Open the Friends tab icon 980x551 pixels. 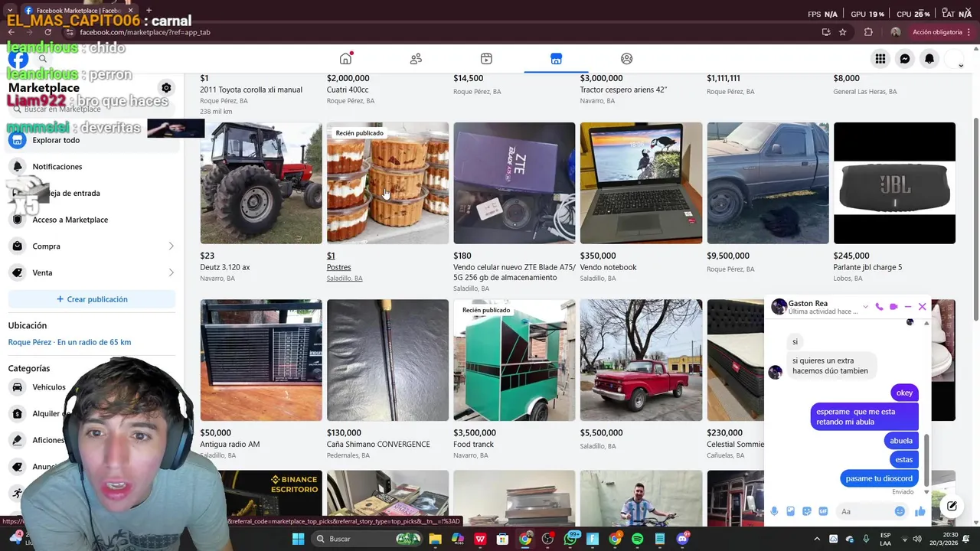click(416, 59)
